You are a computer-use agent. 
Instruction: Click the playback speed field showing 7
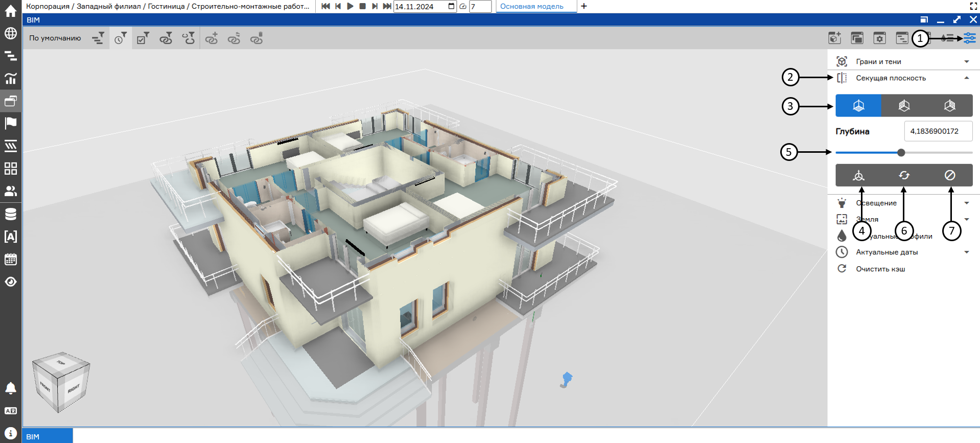pos(480,6)
